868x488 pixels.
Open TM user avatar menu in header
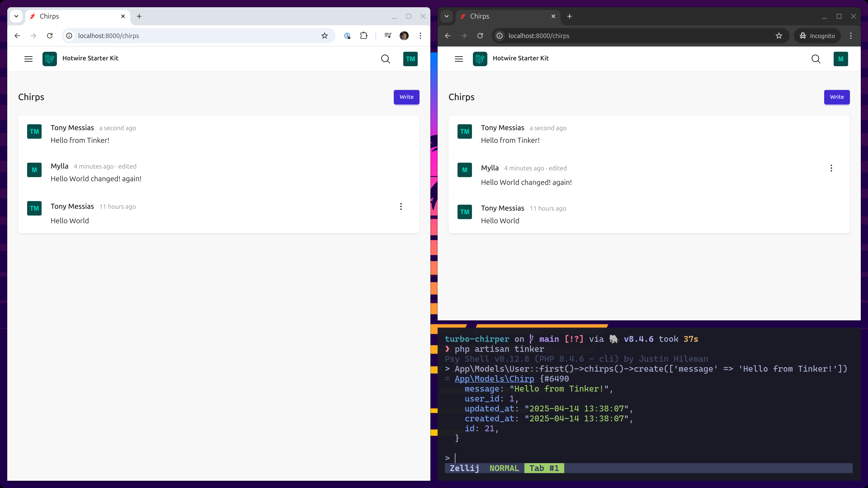(x=410, y=59)
